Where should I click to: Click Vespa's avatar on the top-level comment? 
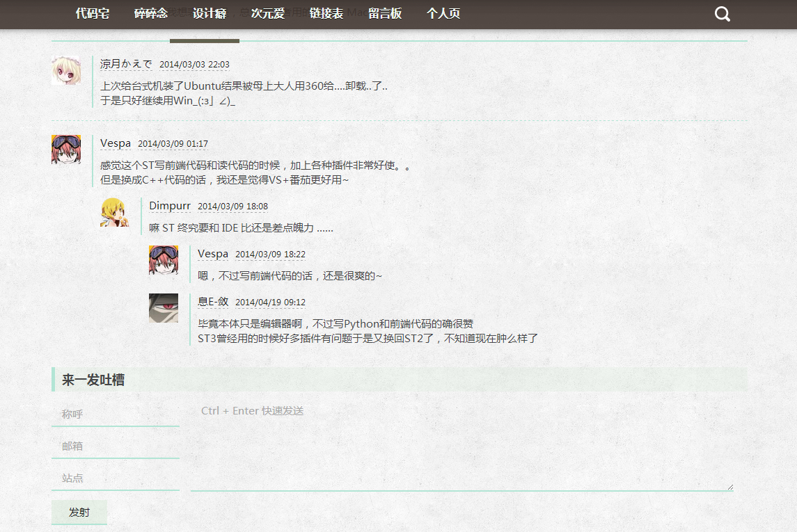coord(66,150)
